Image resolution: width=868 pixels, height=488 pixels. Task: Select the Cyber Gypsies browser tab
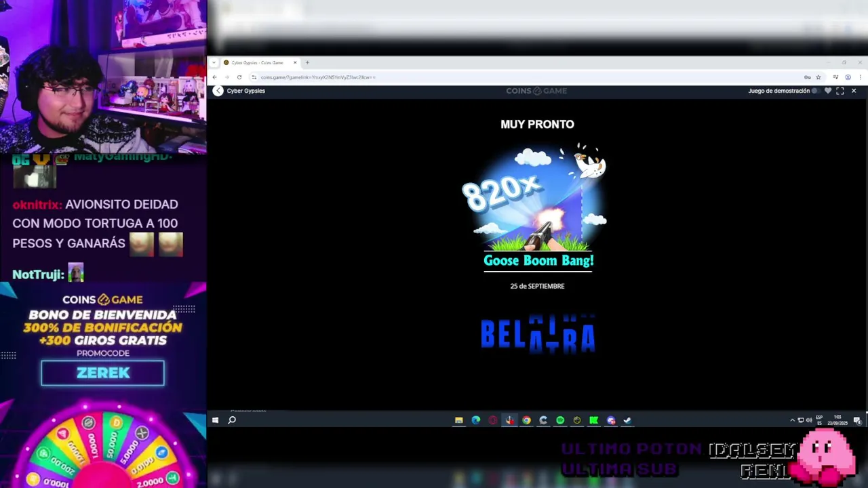point(260,62)
